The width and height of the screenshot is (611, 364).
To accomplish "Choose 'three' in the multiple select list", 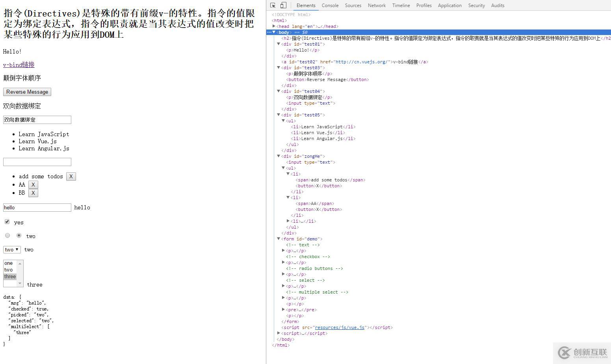I will click(10, 277).
